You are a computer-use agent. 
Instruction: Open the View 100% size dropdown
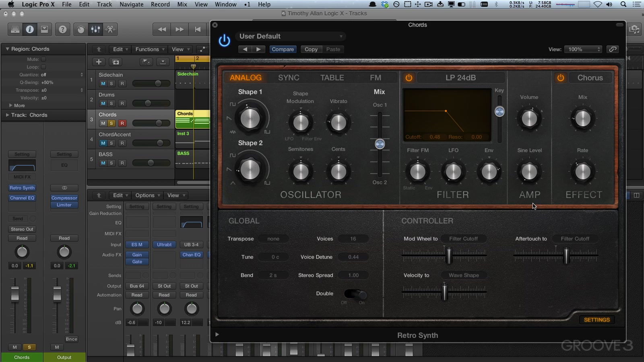[583, 49]
